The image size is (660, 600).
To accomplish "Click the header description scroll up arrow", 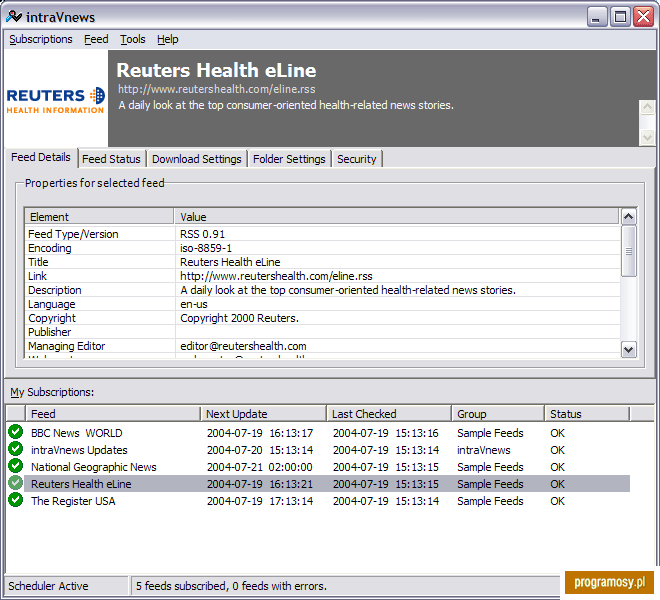I will [x=647, y=107].
